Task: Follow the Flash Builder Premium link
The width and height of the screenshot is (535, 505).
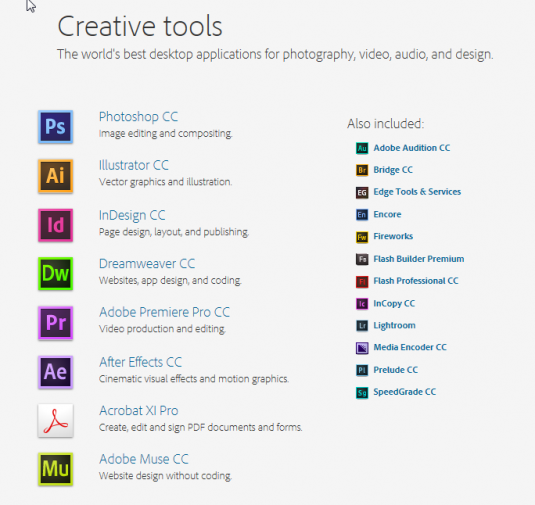Action: tap(419, 259)
